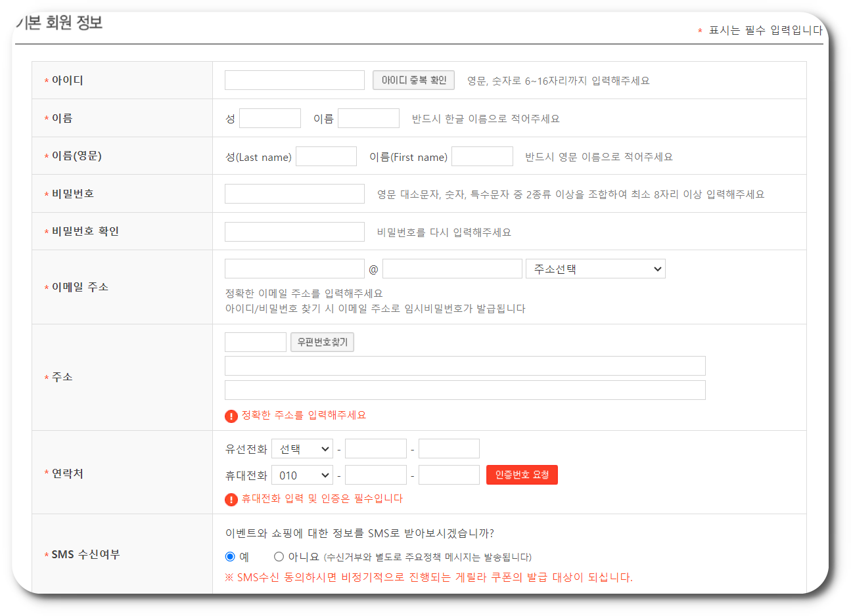Click the email username field before @

tap(294, 268)
